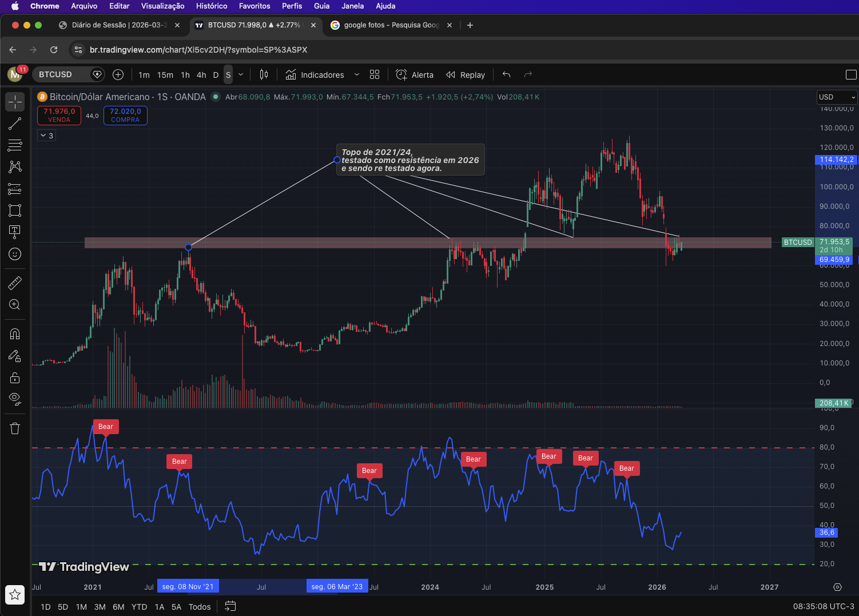
Task: Open the Histórico menu in menu bar
Action: pos(212,6)
